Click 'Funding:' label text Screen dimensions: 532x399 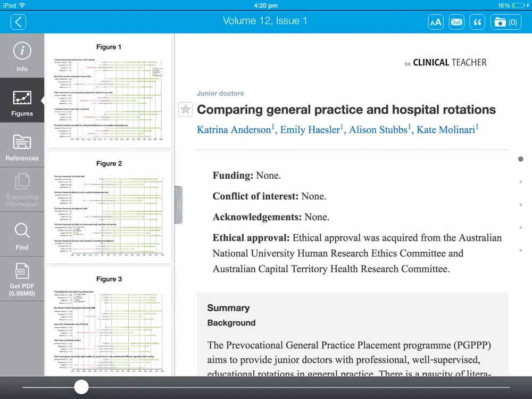click(x=233, y=176)
